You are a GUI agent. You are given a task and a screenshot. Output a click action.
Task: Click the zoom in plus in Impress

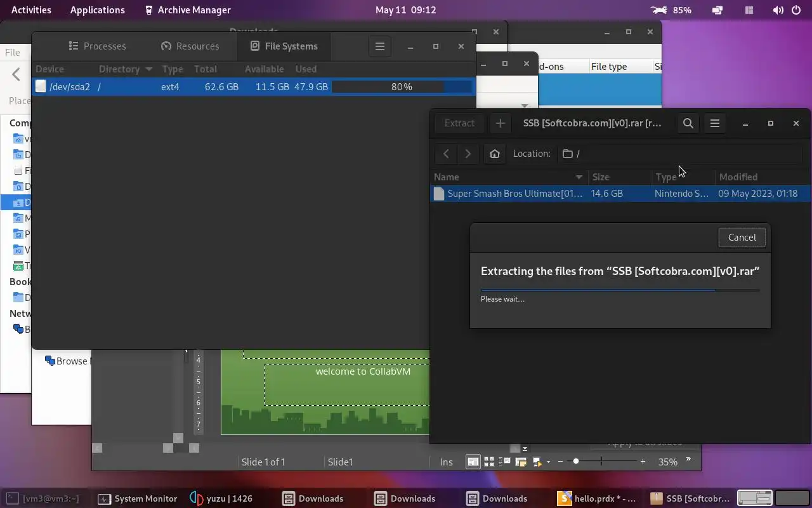pos(643,462)
